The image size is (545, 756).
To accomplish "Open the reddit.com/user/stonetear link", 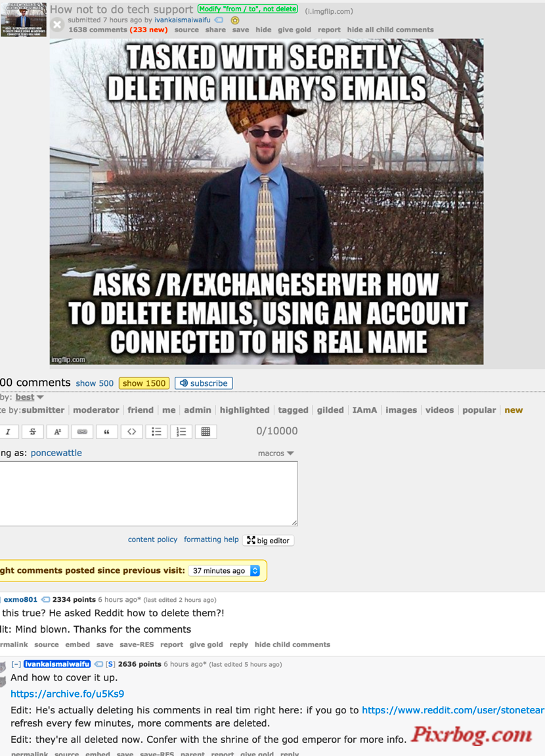I will (x=453, y=710).
